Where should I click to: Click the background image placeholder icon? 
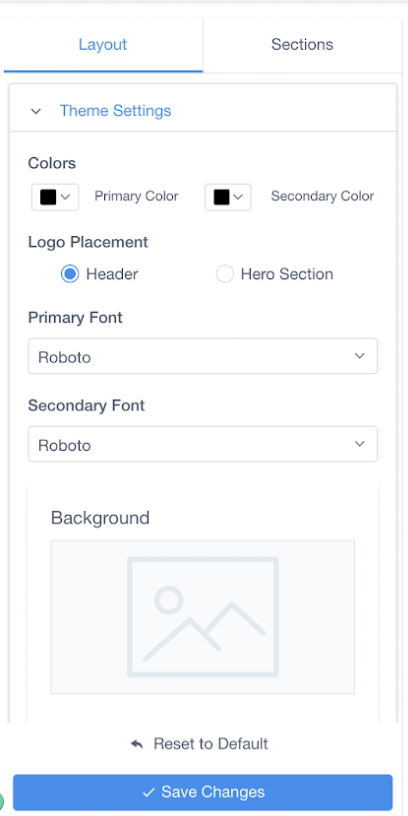[x=202, y=617]
